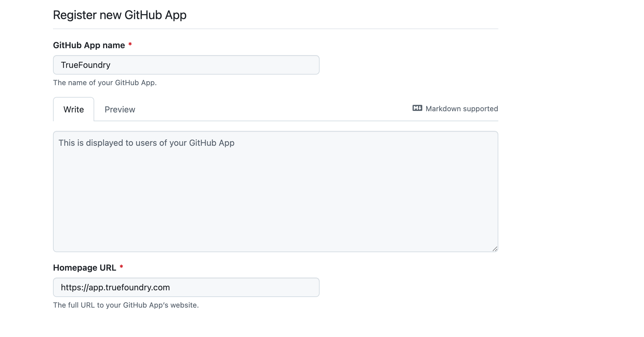Click the help text 'The name of your GitHub App.'
The width and height of the screenshot is (644, 337).
pyautogui.click(x=105, y=83)
